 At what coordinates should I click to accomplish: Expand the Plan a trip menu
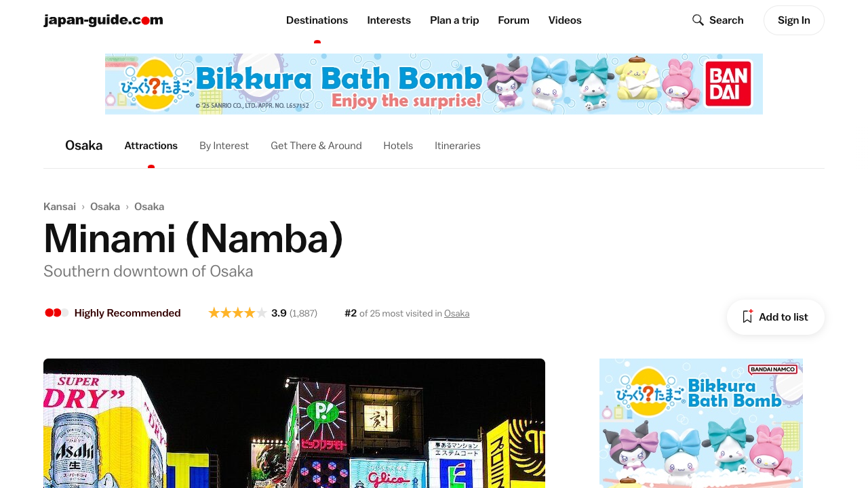pyautogui.click(x=454, y=20)
